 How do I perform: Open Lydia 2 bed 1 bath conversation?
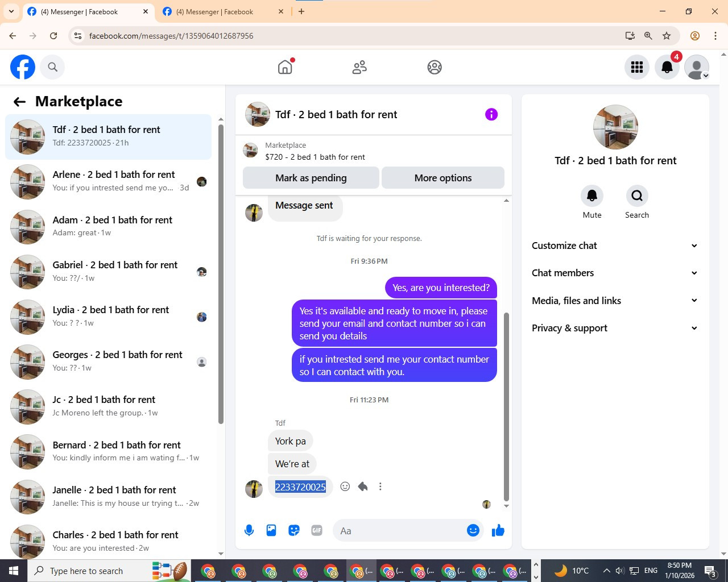pos(108,317)
